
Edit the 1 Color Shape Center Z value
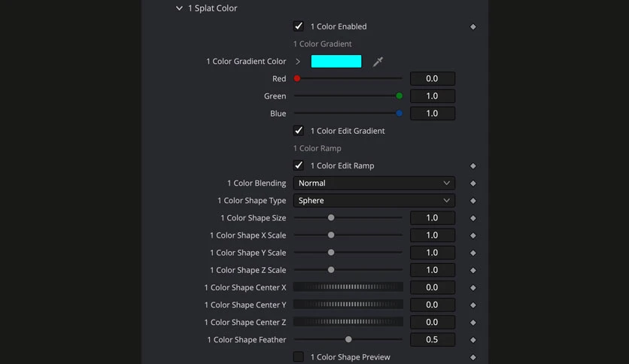pos(433,323)
